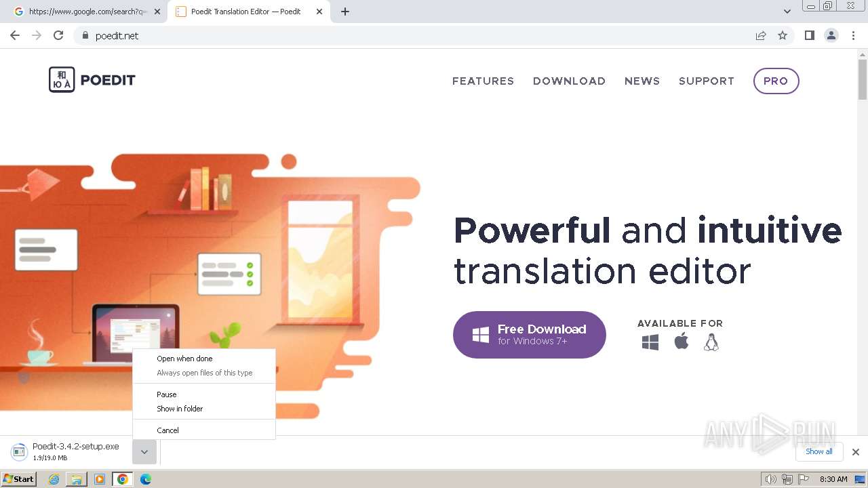Image resolution: width=868 pixels, height=488 pixels.
Task: Open Internet Explorer from the taskbar
Action: [x=54, y=479]
